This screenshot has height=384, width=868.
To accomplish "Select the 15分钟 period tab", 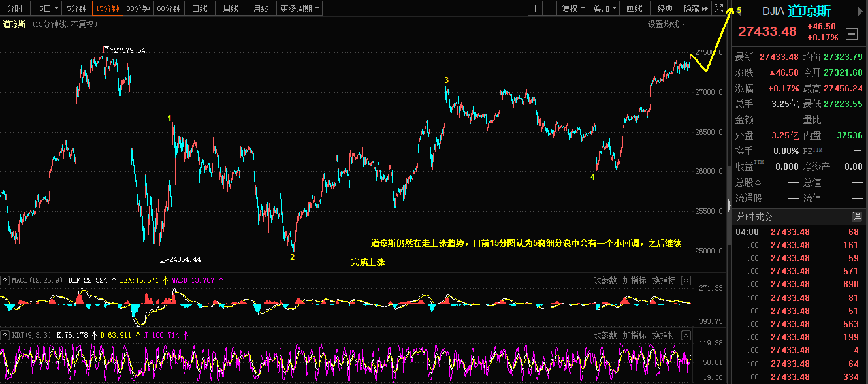I will pyautogui.click(x=107, y=8).
